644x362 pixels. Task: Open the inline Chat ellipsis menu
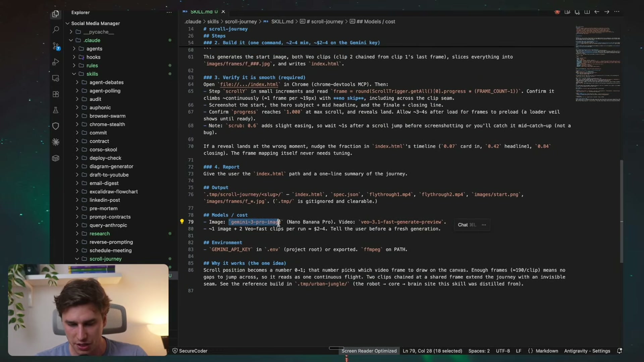(484, 225)
